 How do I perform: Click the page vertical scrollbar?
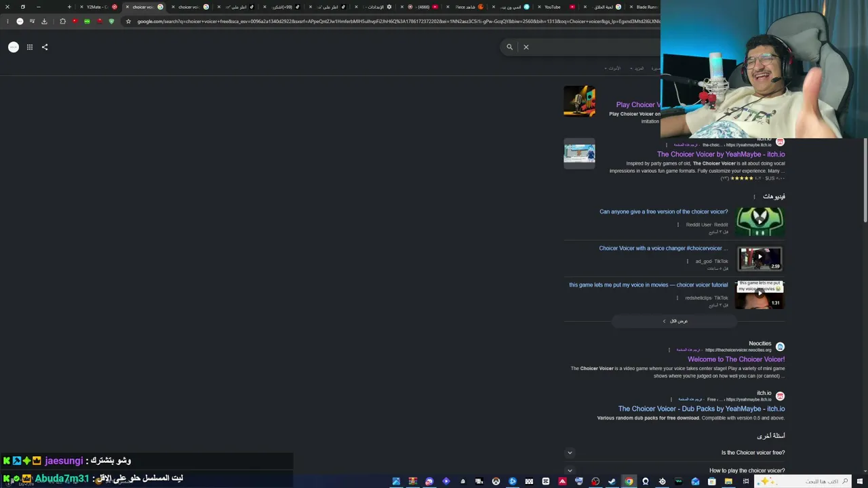click(x=865, y=180)
